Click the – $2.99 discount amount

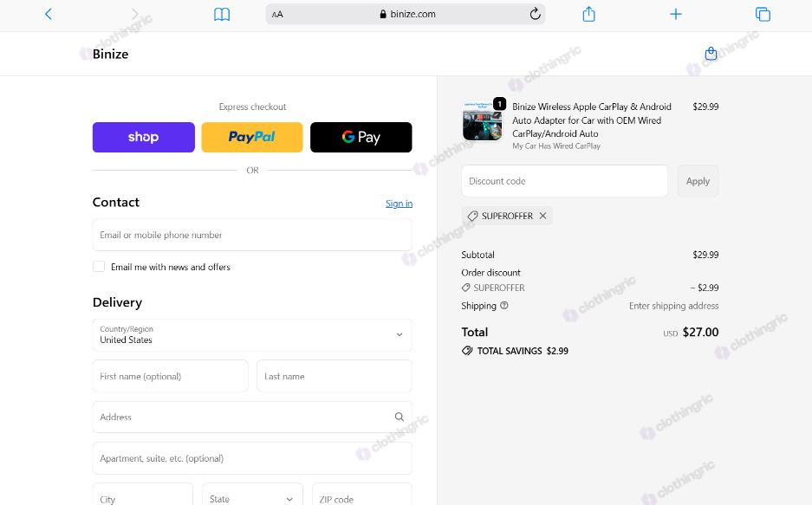[705, 288]
